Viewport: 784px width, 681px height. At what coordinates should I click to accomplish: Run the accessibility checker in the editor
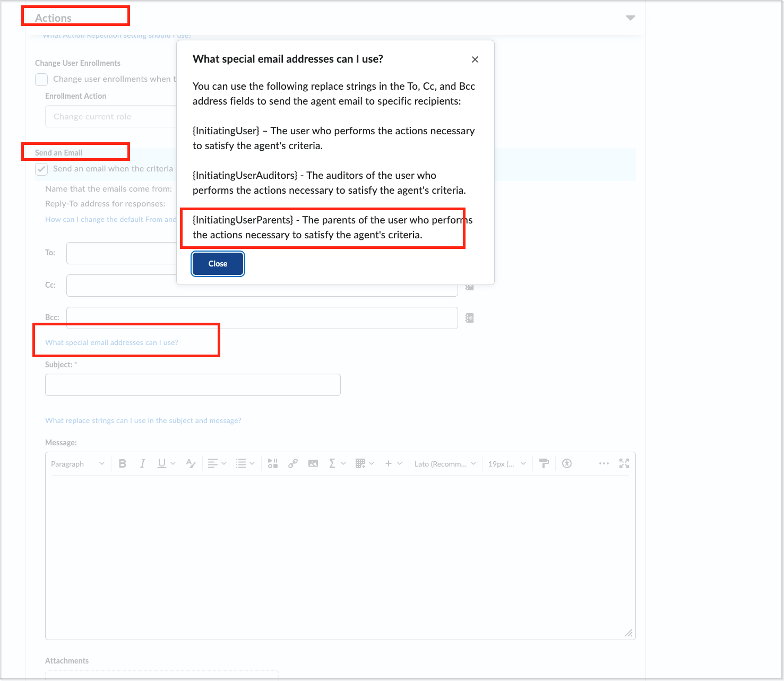click(566, 463)
